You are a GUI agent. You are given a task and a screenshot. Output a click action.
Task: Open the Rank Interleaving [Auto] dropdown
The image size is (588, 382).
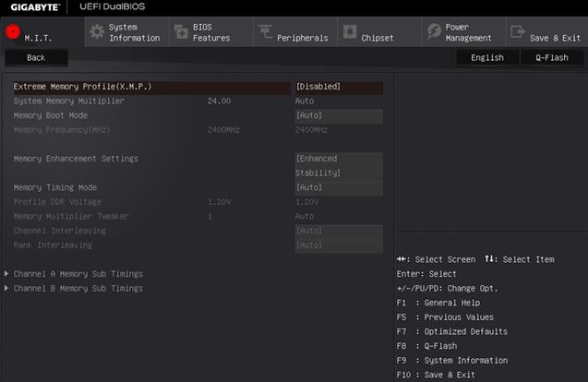pos(339,245)
